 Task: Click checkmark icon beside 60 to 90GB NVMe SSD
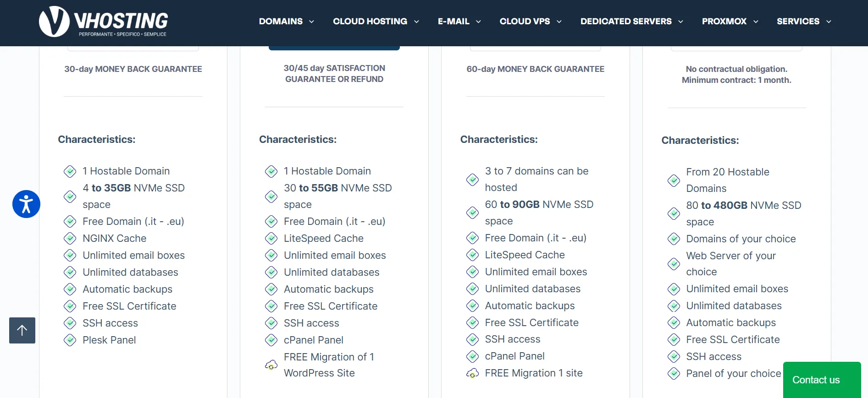(x=472, y=213)
